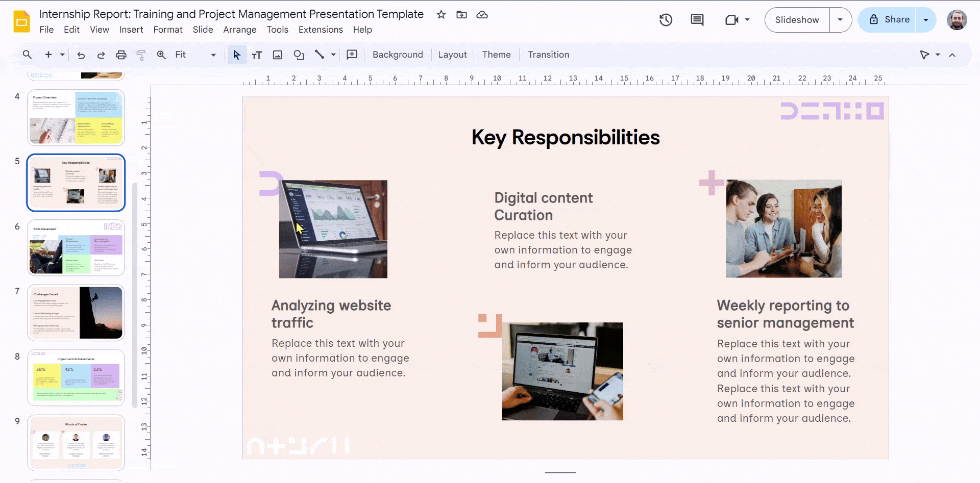The height and width of the screenshot is (483, 980).
Task: Click the Paint format icon
Action: 141,55
